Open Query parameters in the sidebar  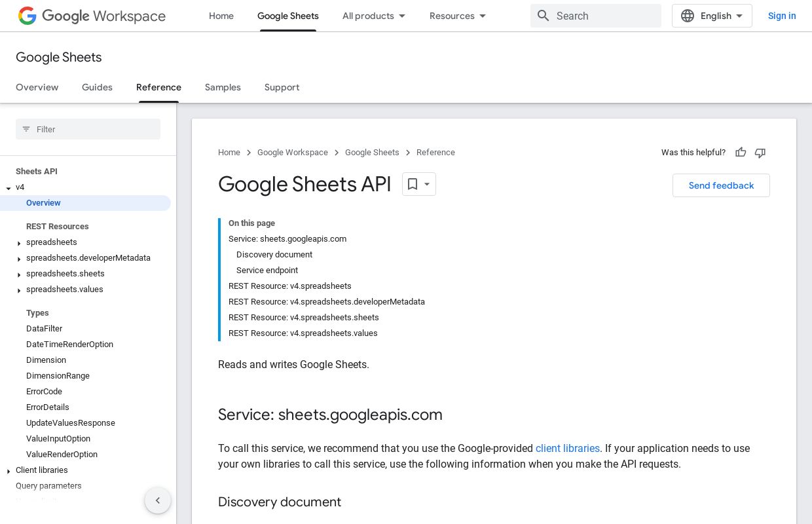48,486
